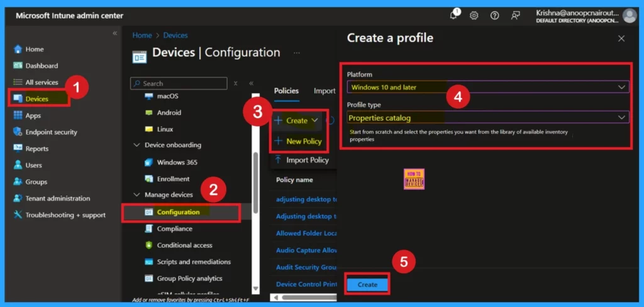Click the blue Create button
644x307 pixels.
coord(367,284)
